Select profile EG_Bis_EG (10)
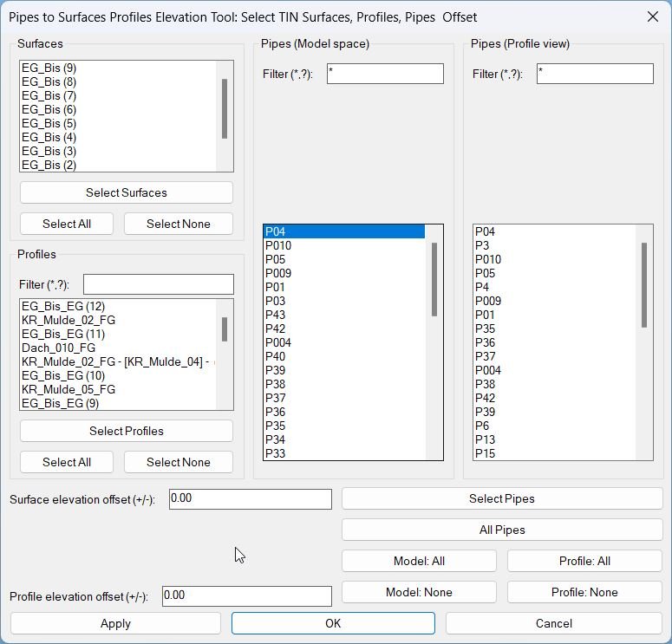This screenshot has height=644, width=672. (x=118, y=375)
